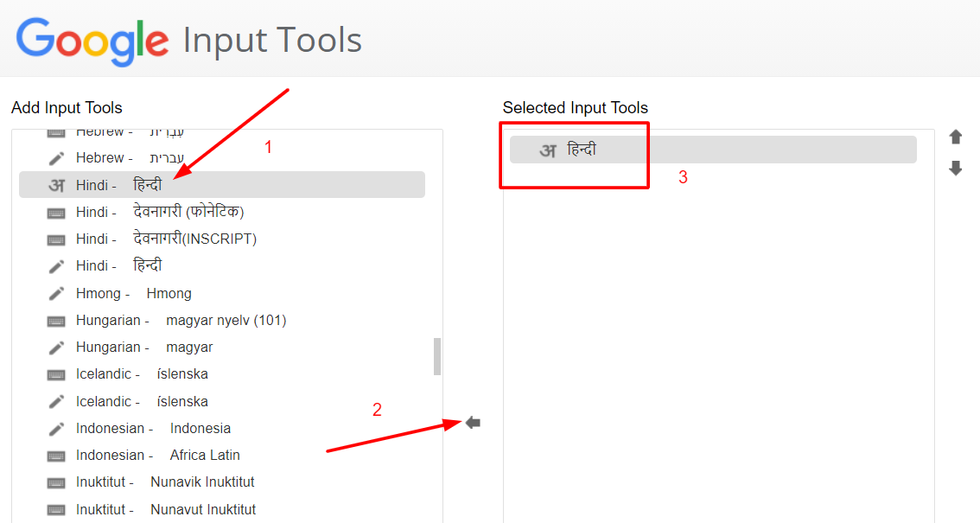The width and height of the screenshot is (980, 523).
Task: Click the keyboard icon for Hindi देवनागरी(INSCRIPT)
Action: (x=55, y=238)
